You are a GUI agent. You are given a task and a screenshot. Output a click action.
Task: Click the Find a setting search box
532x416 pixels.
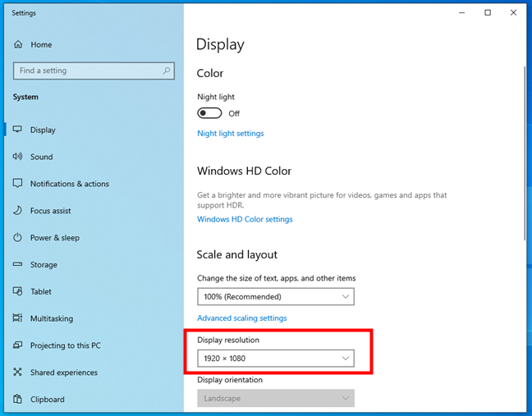coord(86,71)
